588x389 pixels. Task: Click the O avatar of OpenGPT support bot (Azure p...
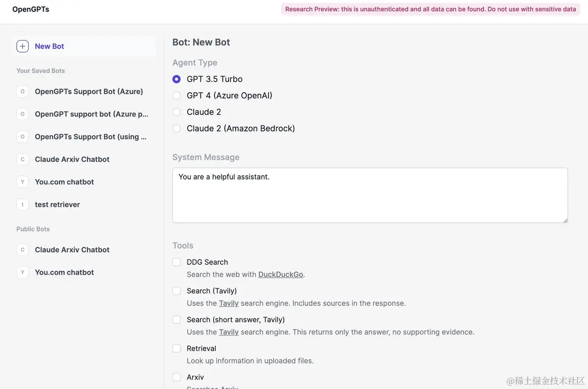23,114
